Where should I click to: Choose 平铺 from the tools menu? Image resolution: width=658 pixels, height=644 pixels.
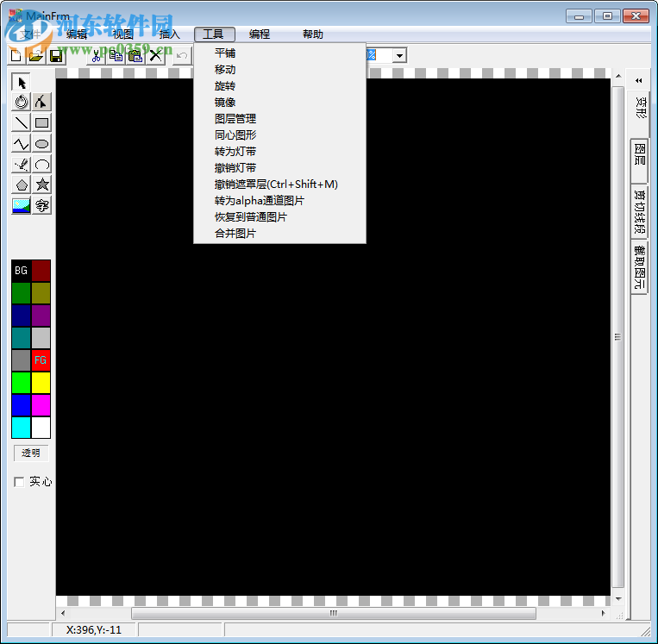[x=279, y=53]
